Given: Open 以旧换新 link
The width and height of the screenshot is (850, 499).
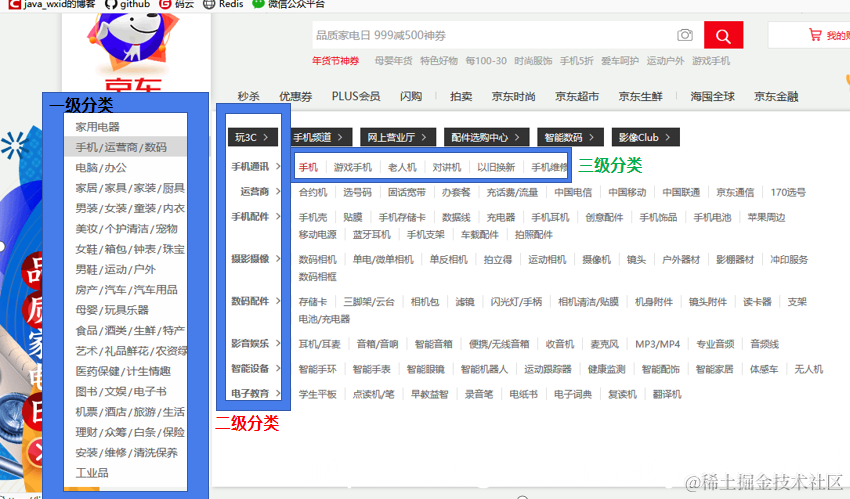Looking at the screenshot, I should [495, 167].
